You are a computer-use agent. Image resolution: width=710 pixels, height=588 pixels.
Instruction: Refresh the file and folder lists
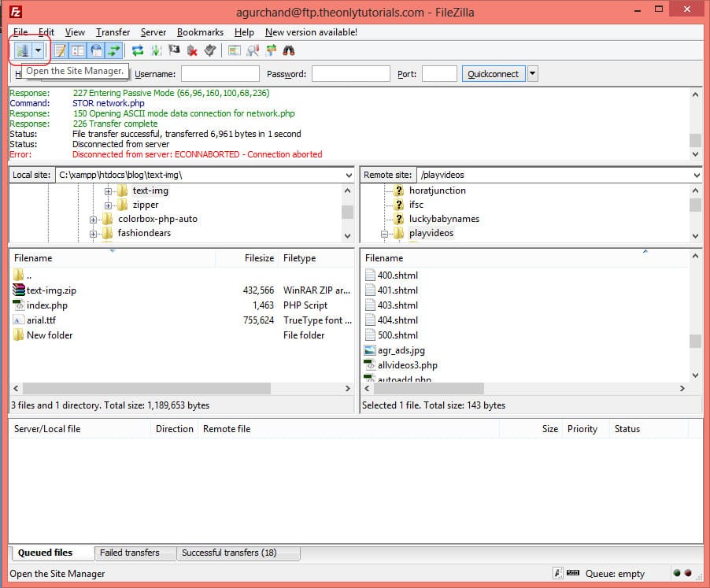click(138, 50)
